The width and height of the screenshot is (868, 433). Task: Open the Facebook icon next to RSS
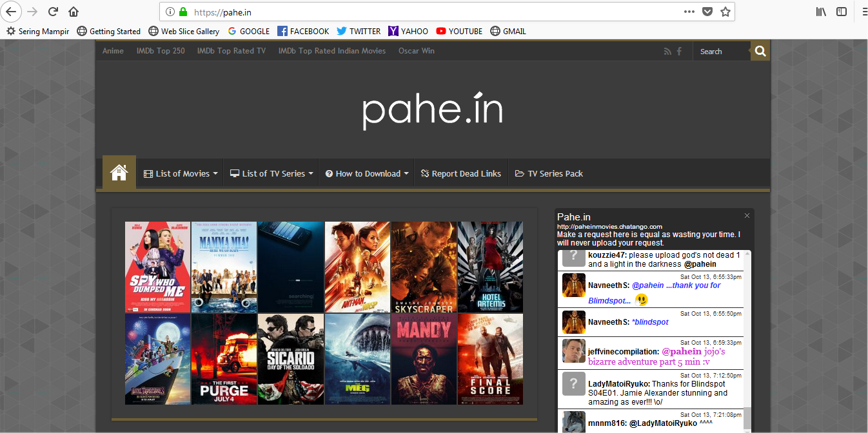pyautogui.click(x=678, y=50)
